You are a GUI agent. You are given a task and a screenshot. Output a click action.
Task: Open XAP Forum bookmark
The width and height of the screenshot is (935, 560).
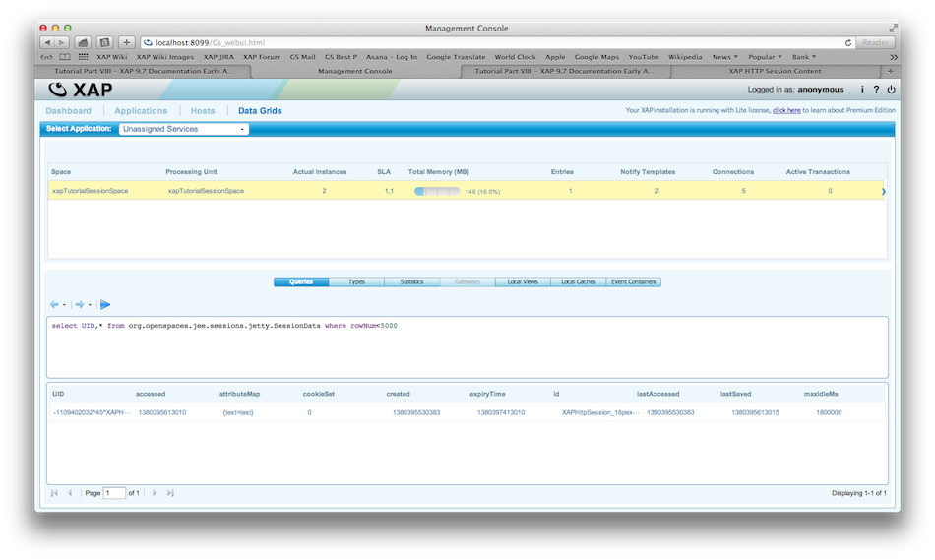click(x=262, y=57)
